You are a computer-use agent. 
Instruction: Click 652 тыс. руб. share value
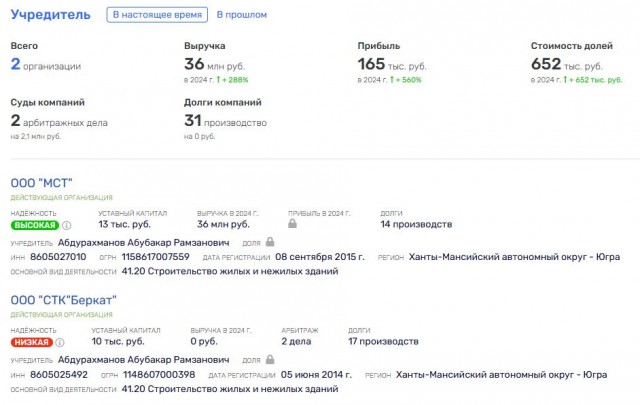coord(567,65)
